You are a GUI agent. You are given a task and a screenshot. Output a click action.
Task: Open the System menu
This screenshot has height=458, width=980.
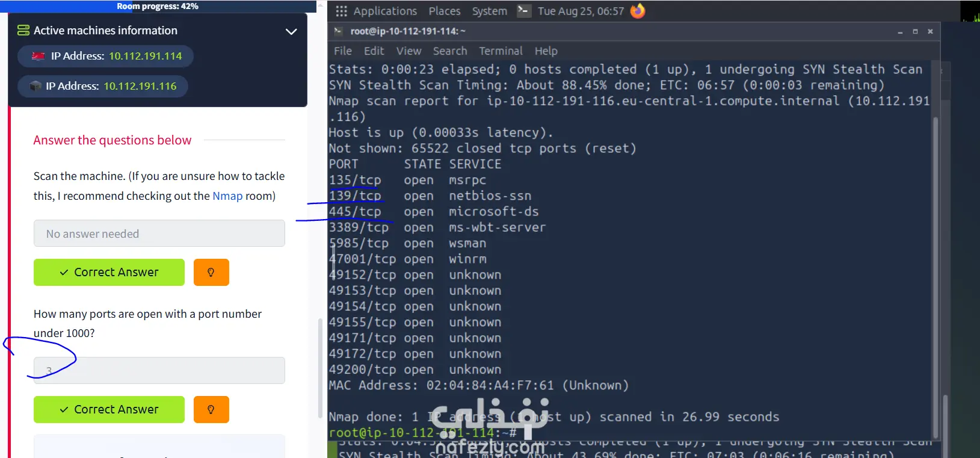point(489,11)
